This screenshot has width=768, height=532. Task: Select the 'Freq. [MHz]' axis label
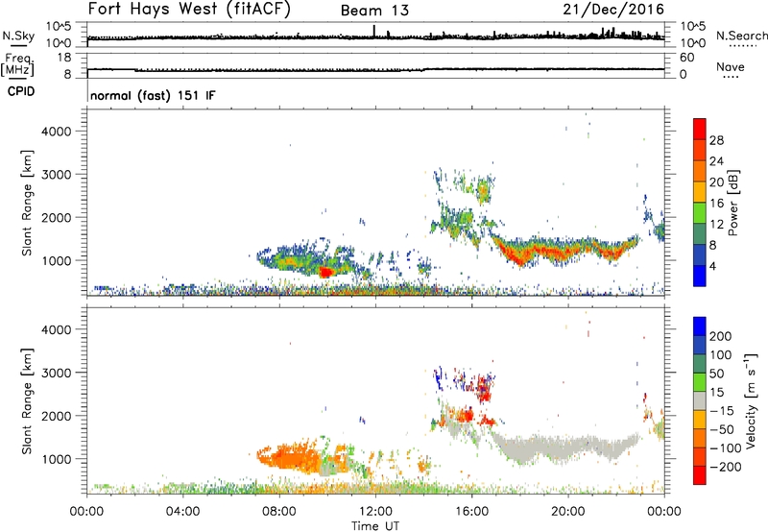18,64
